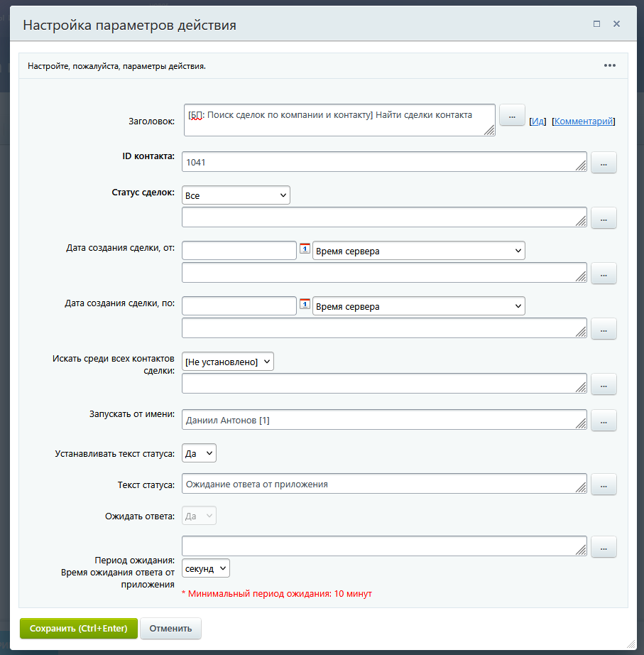Image resolution: width=644 pixels, height=655 pixels.
Task: Click ellipsis button next to Запускать от имени
Action: click(604, 421)
